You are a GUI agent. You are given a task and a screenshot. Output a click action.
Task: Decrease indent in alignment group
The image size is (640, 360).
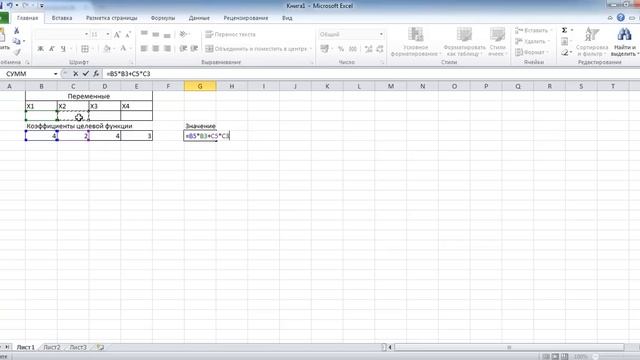click(183, 49)
